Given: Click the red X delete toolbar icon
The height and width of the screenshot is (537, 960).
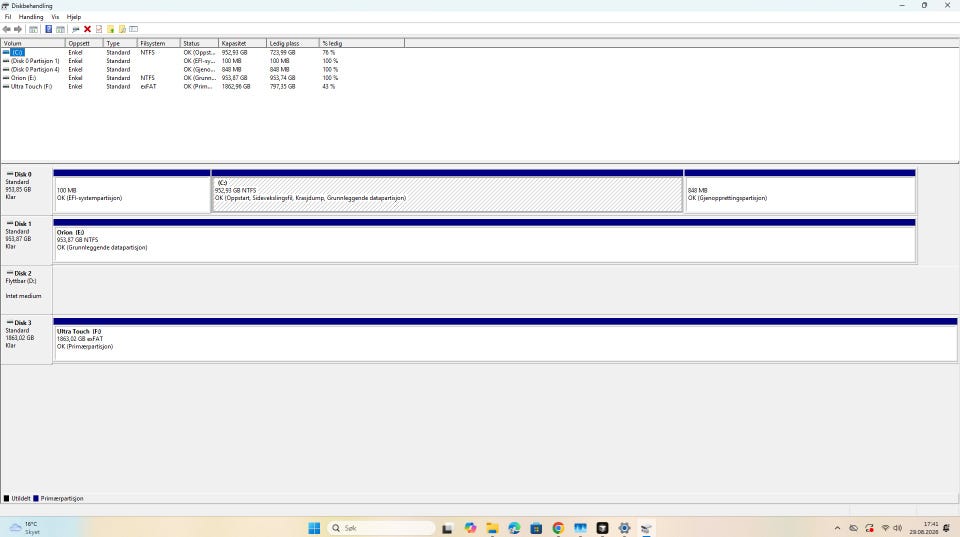Looking at the screenshot, I should 88,29.
